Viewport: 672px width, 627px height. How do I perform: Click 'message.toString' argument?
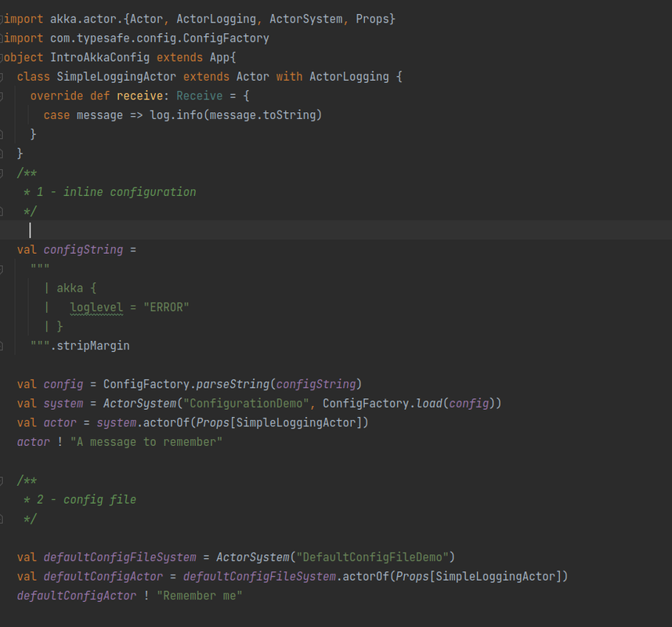coord(262,115)
